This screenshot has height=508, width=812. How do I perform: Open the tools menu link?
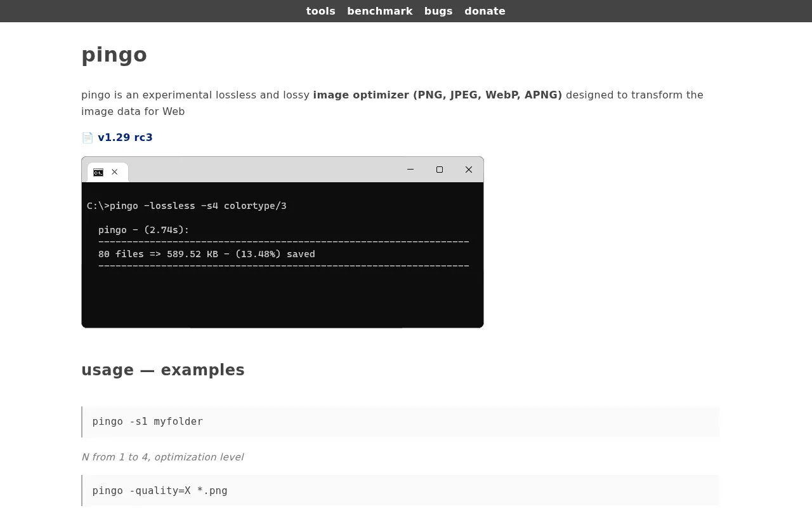pos(320,11)
